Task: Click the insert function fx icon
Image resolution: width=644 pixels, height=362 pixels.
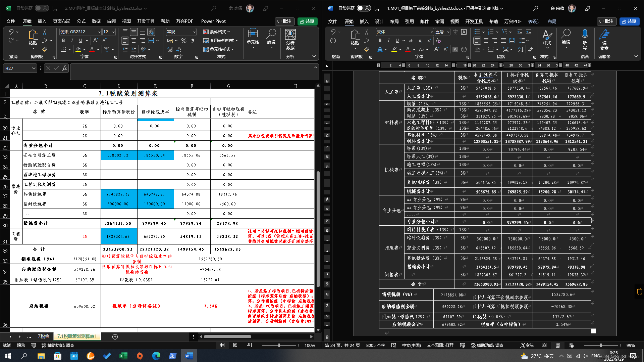Action: 64,68
